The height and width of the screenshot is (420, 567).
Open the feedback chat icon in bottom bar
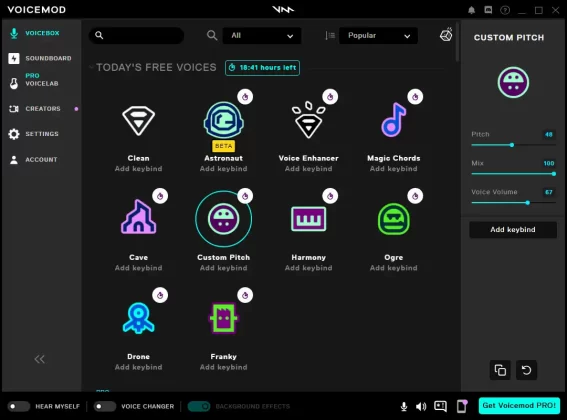(440, 406)
